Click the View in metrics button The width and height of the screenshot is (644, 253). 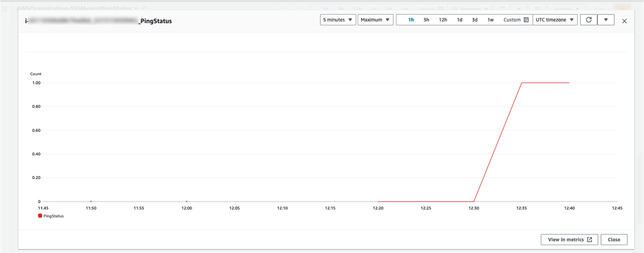pyautogui.click(x=569, y=239)
